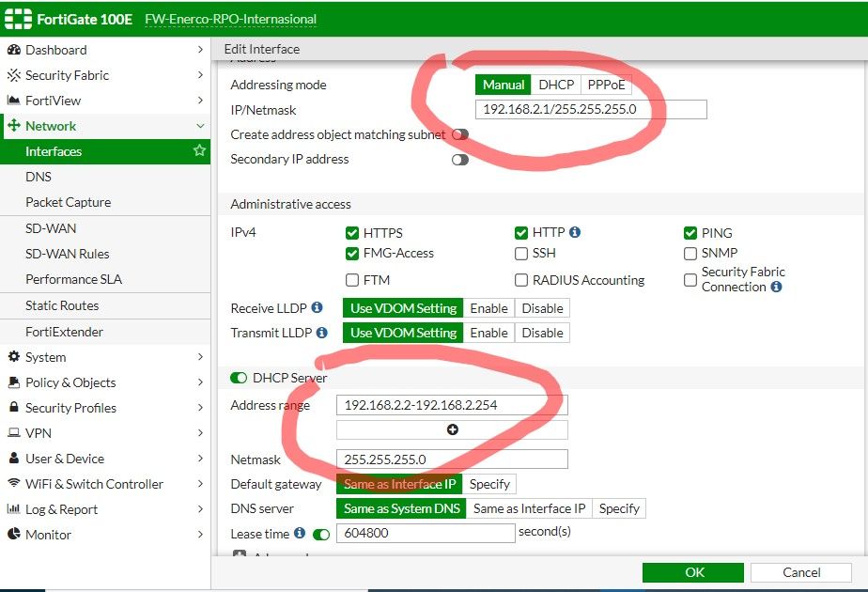
Task: Expand the FortiView chevron
Action: tap(200, 101)
